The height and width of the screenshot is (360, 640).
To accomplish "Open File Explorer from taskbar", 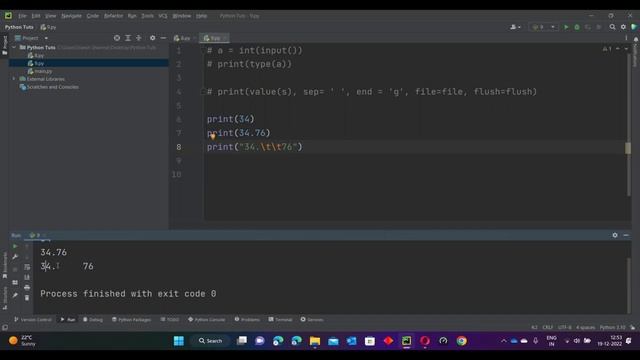I will coord(315,341).
